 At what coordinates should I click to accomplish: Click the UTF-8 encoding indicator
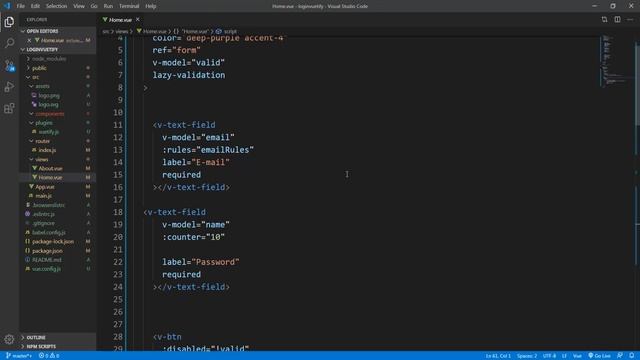pos(549,356)
